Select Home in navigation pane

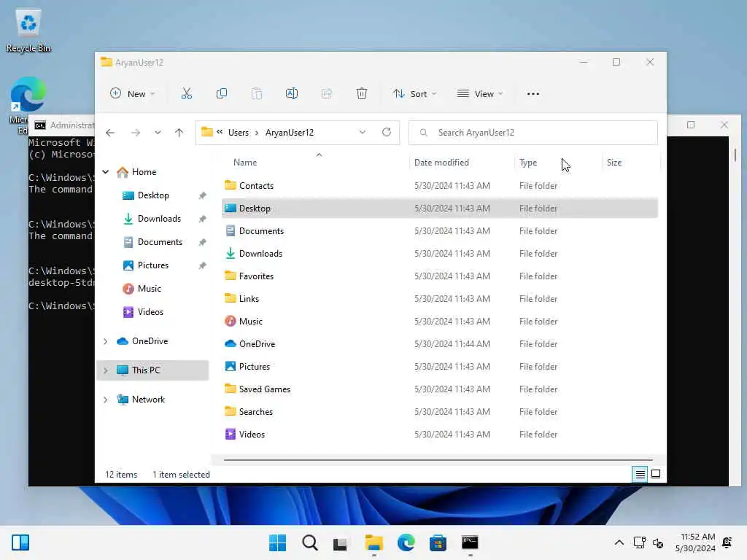(x=144, y=172)
